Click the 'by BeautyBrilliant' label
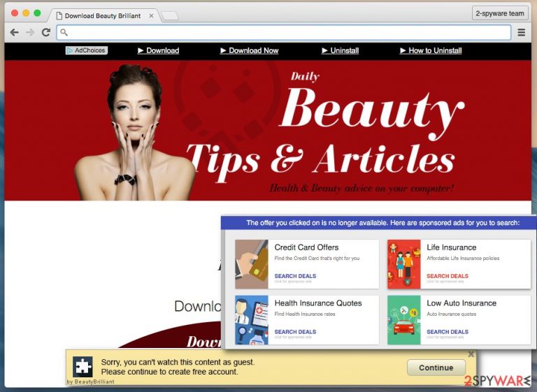 coord(90,382)
